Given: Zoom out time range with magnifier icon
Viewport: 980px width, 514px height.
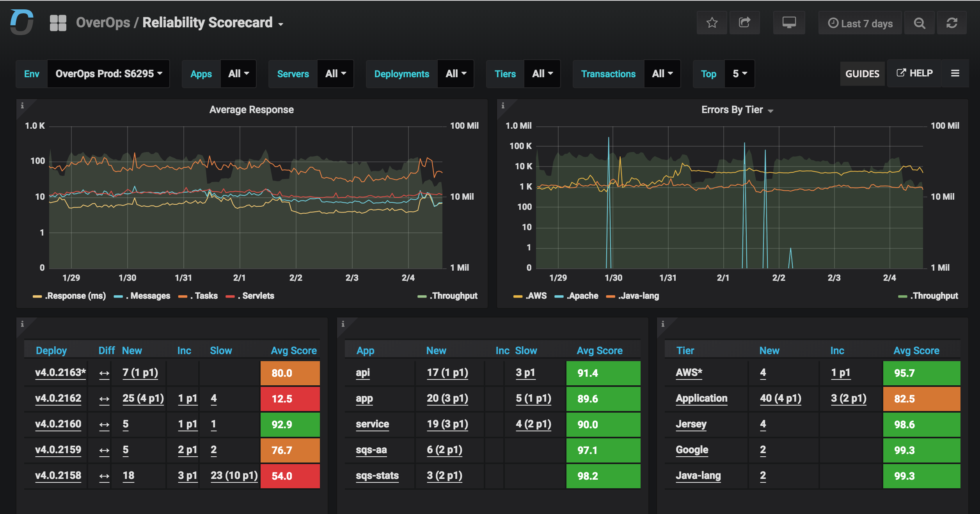Looking at the screenshot, I should (x=920, y=23).
